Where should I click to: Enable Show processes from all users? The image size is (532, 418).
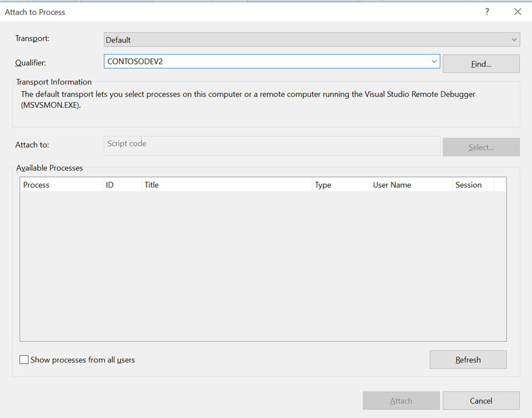point(24,359)
